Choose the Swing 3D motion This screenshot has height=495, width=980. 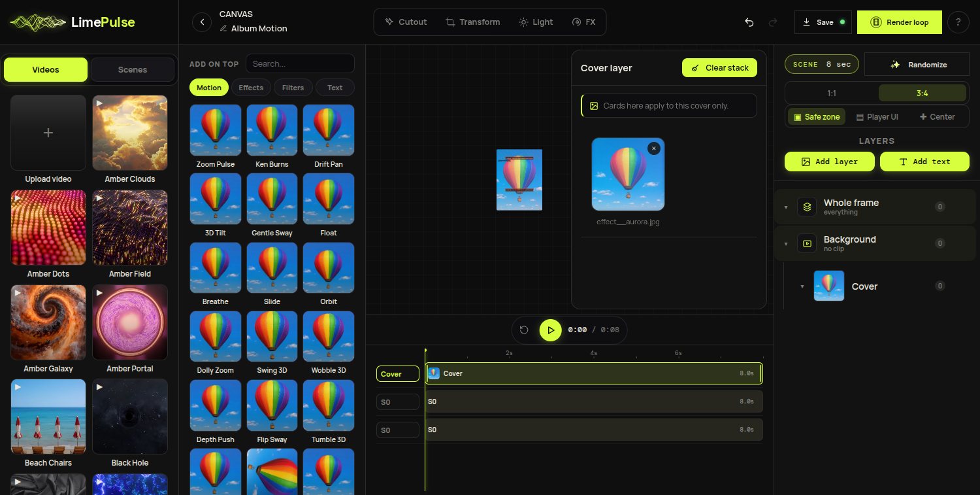pos(272,337)
